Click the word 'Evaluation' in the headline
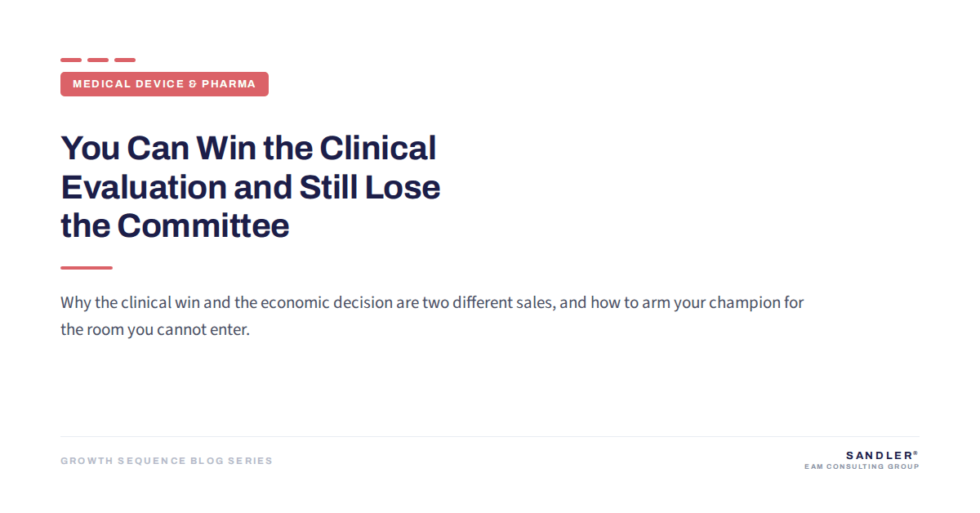Viewport: 980px width, 513px height. tap(144, 187)
